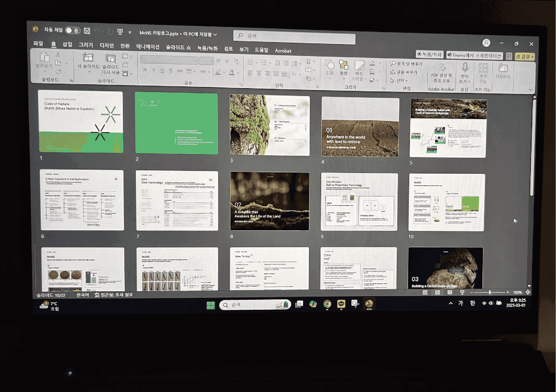
Task: Toggle text Shadow (S) formatting button
Action: 171,71
